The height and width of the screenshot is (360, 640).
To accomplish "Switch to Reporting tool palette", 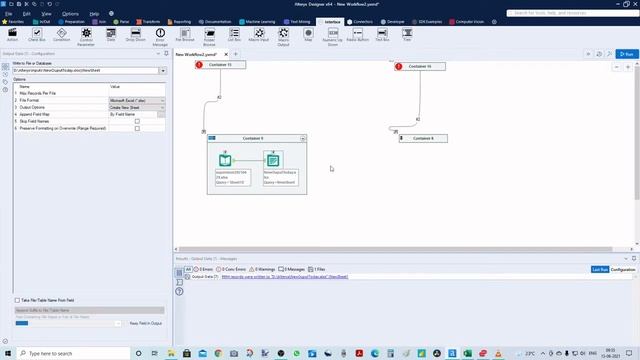I will (179, 22).
